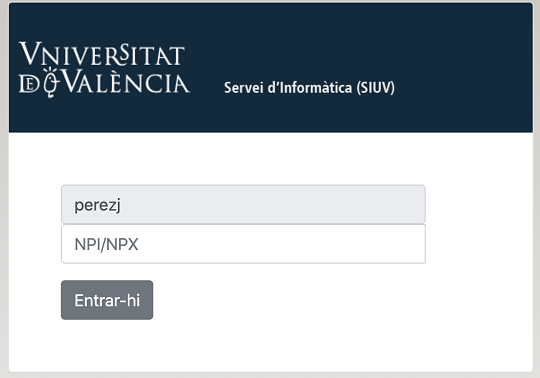Click into the NPI/NPX password field

(x=243, y=244)
